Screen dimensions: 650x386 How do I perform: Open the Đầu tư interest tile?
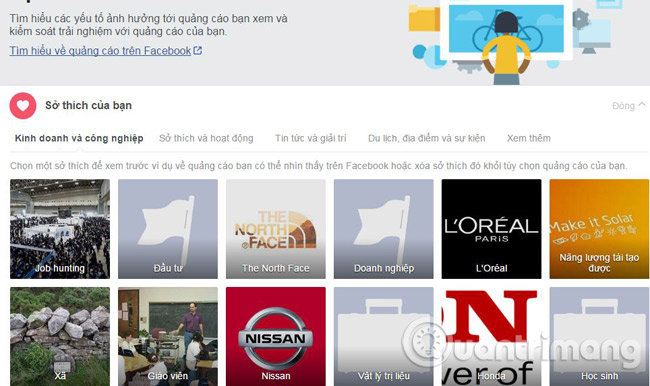click(168, 229)
